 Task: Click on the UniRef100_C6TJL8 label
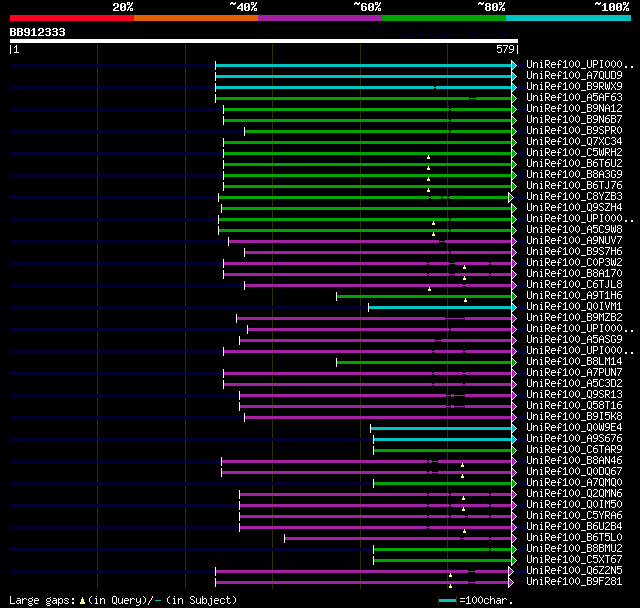574,285
